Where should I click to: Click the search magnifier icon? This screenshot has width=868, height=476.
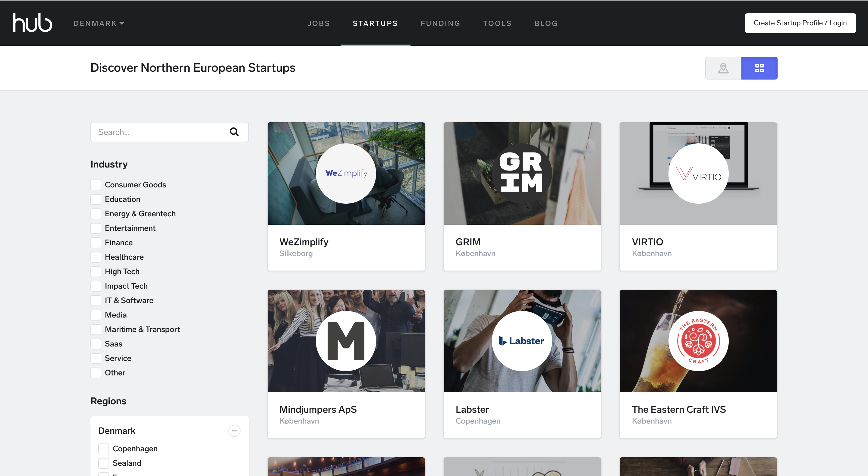pos(234,132)
